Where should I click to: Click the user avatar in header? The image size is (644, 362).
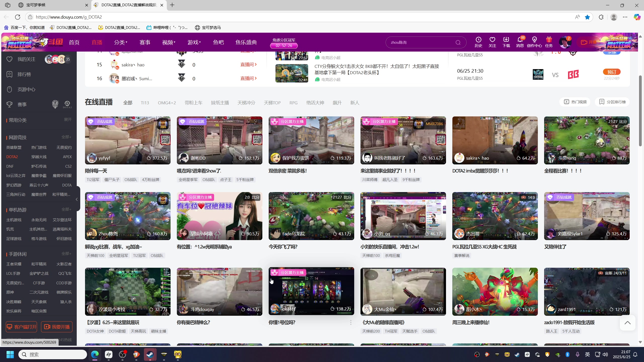pos(565,42)
